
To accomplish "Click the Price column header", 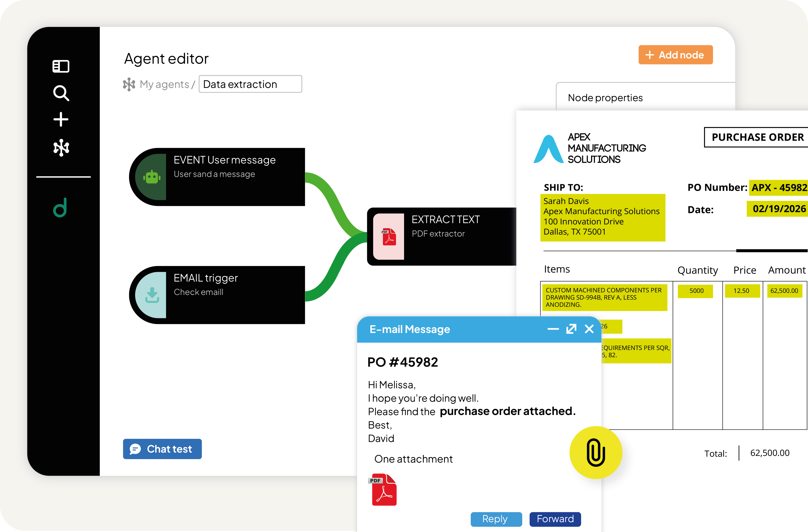I will 744,270.
